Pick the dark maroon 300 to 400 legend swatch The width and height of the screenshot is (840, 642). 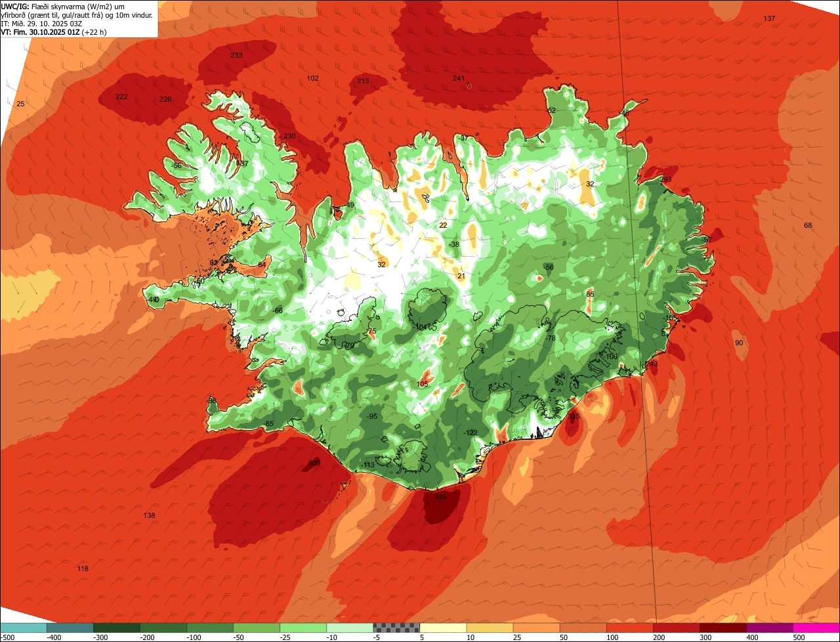tap(723, 628)
